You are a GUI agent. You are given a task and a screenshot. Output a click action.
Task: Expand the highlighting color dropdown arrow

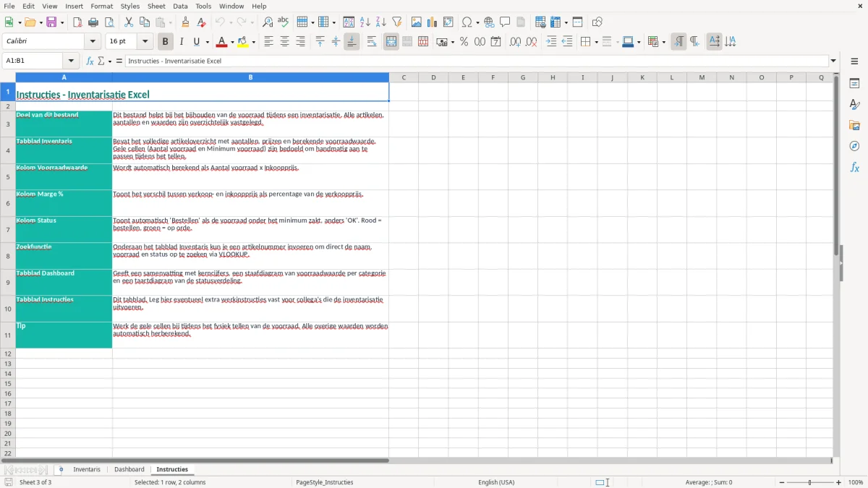coord(253,42)
